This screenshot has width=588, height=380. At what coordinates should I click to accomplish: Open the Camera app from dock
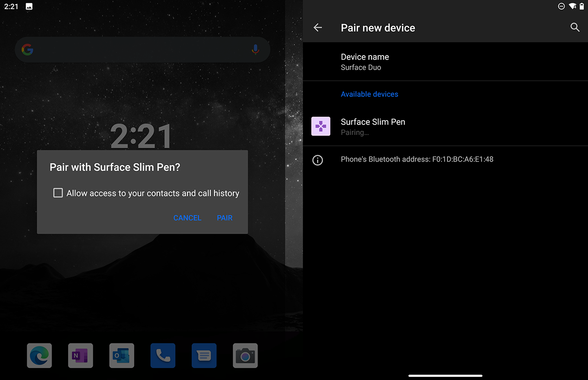(245, 356)
